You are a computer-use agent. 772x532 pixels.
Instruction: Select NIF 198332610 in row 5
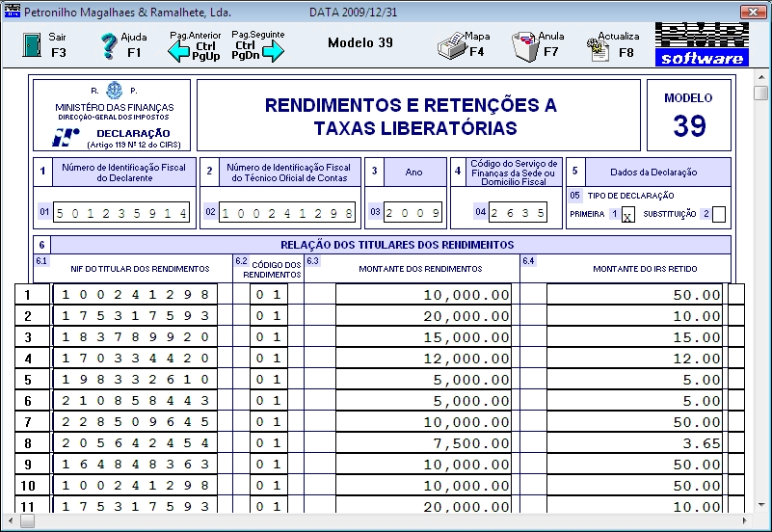tap(135, 379)
